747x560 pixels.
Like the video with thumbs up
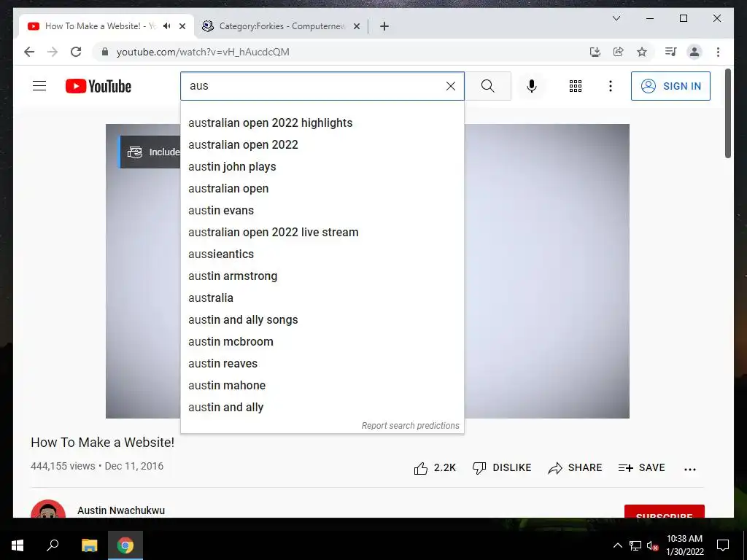[435, 468]
